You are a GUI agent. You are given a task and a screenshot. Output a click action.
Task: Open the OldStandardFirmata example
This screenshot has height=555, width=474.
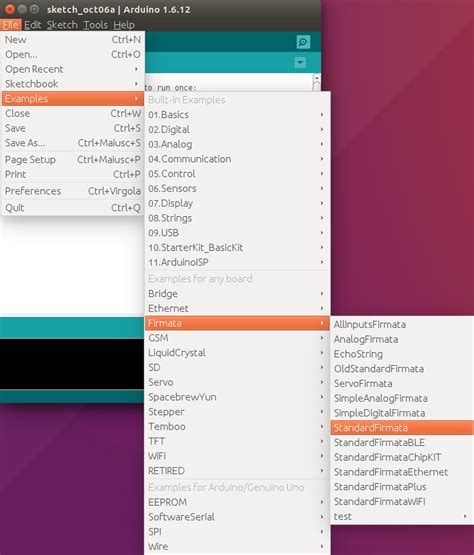click(x=402, y=369)
